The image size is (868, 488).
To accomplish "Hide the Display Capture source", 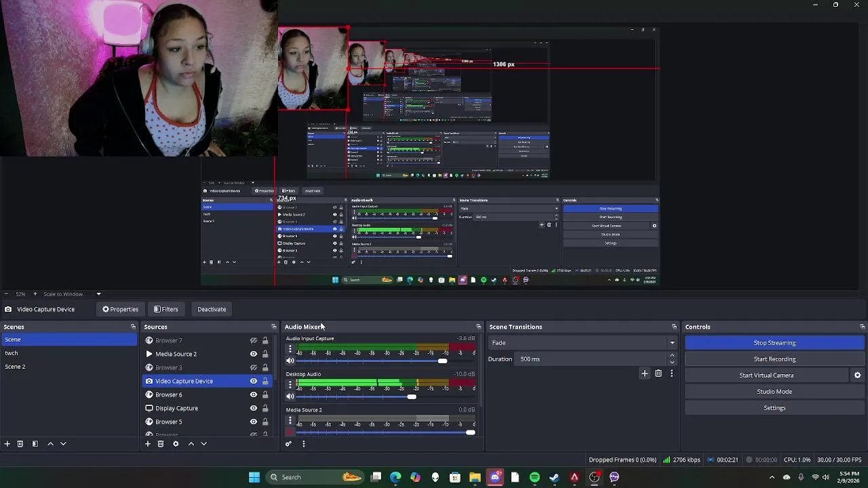I will (254, 408).
